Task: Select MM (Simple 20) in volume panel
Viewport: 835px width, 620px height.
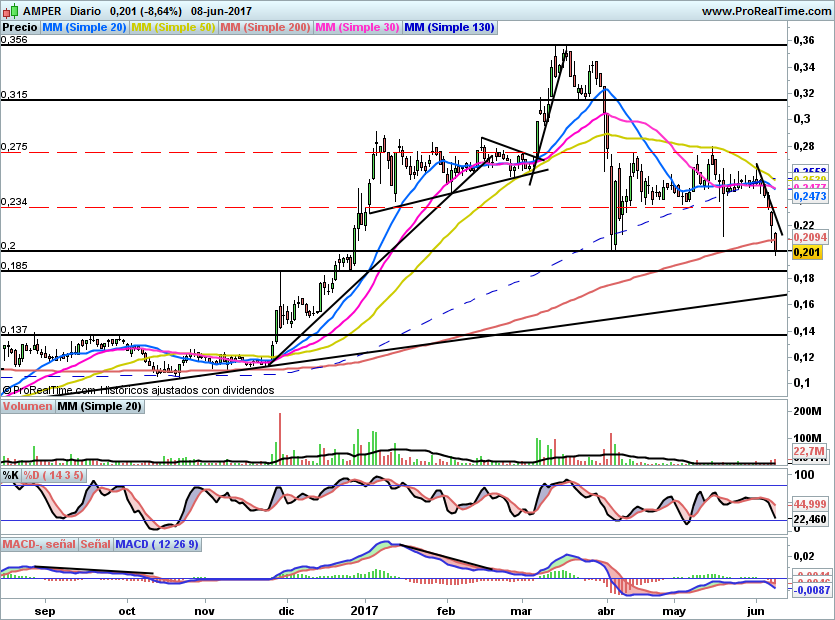Action: 99,407
